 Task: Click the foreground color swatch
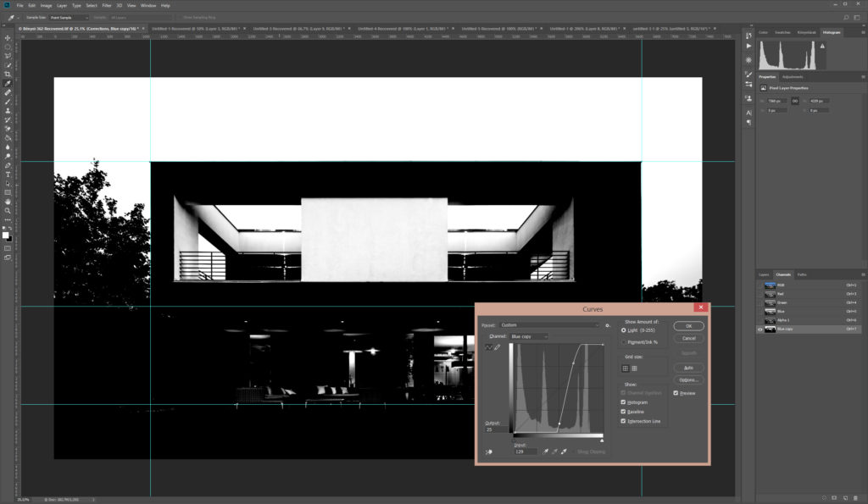tap(6, 235)
